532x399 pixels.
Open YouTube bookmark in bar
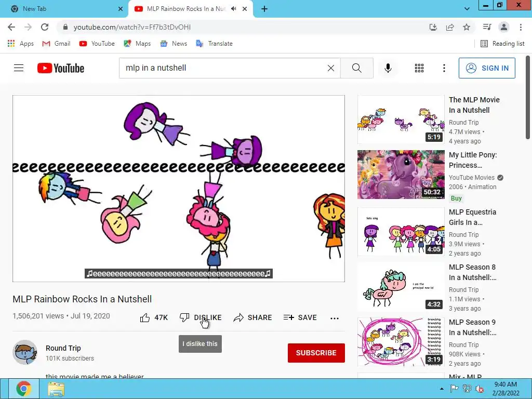pos(97,44)
